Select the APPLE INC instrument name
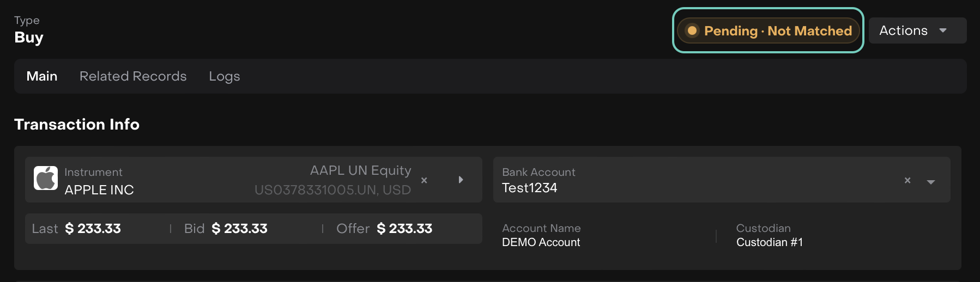 pos(99,190)
